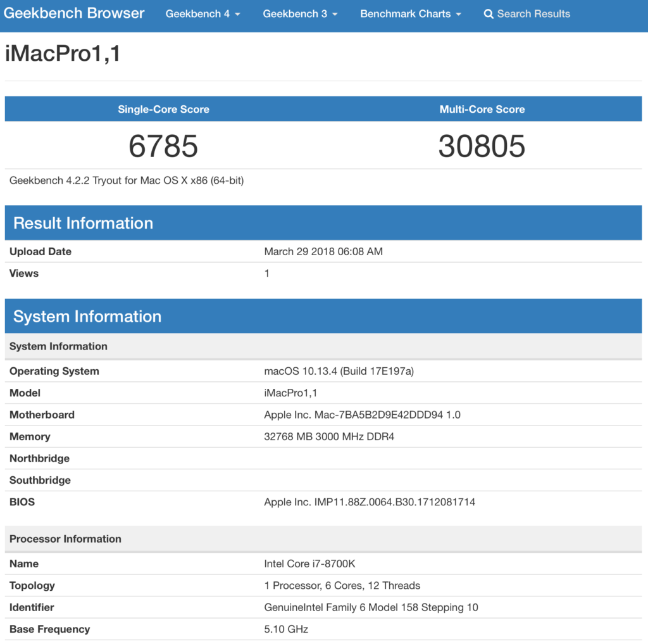This screenshot has height=644, width=648.
Task: Open the Benchmark Charts dropdown
Action: 410,14
